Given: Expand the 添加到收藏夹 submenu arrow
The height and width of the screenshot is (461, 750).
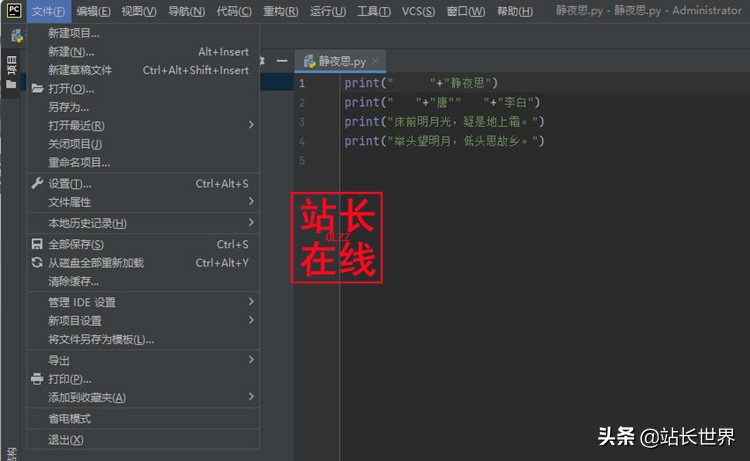Looking at the screenshot, I should [251, 396].
